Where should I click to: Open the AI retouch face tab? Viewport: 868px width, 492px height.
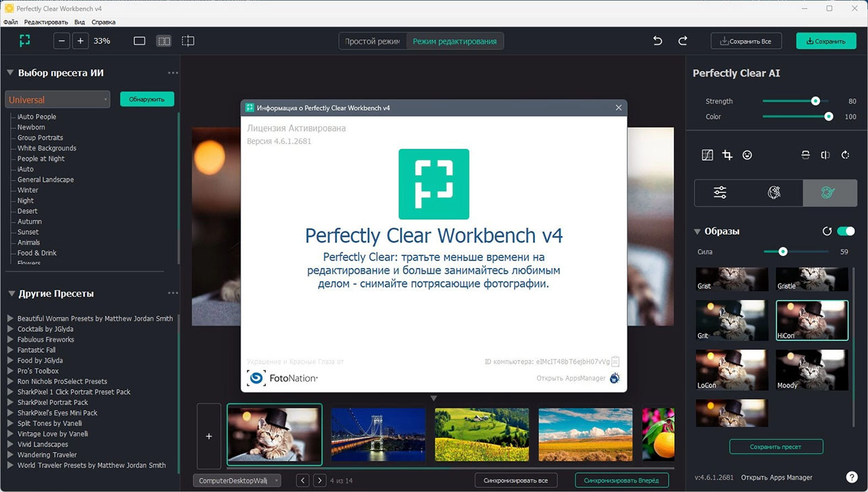pos(774,193)
